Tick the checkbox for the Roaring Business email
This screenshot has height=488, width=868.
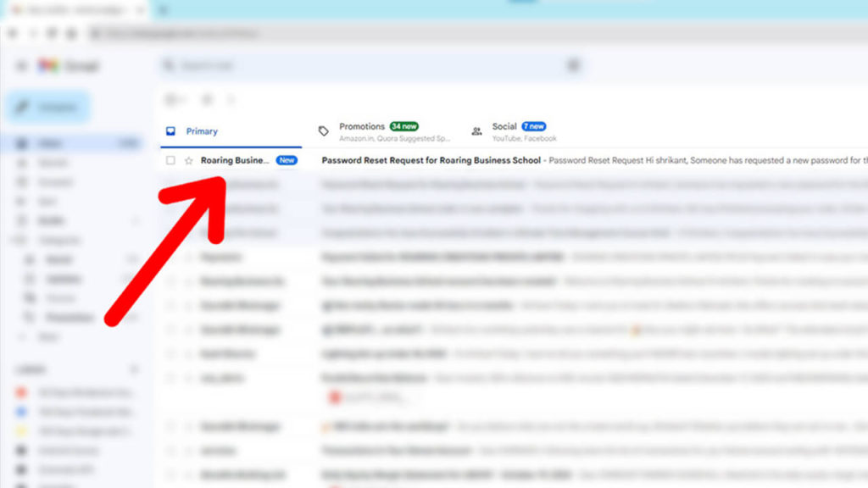pyautogui.click(x=170, y=160)
